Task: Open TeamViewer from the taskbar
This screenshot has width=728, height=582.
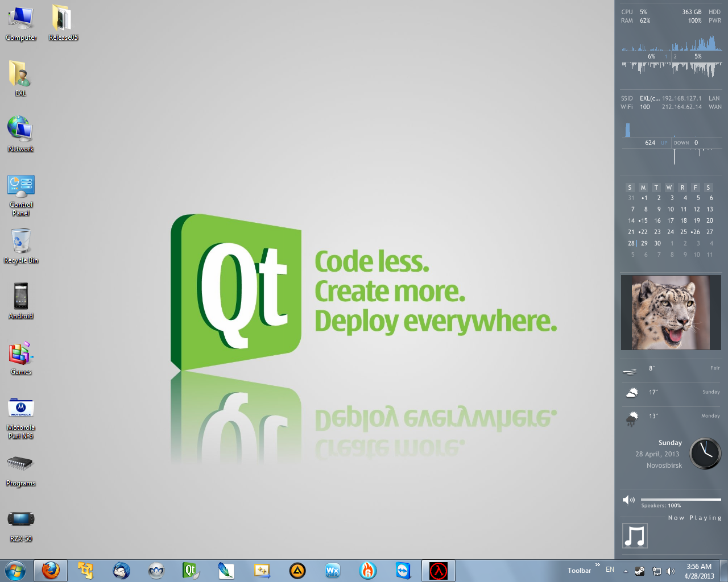Action: pos(403,571)
